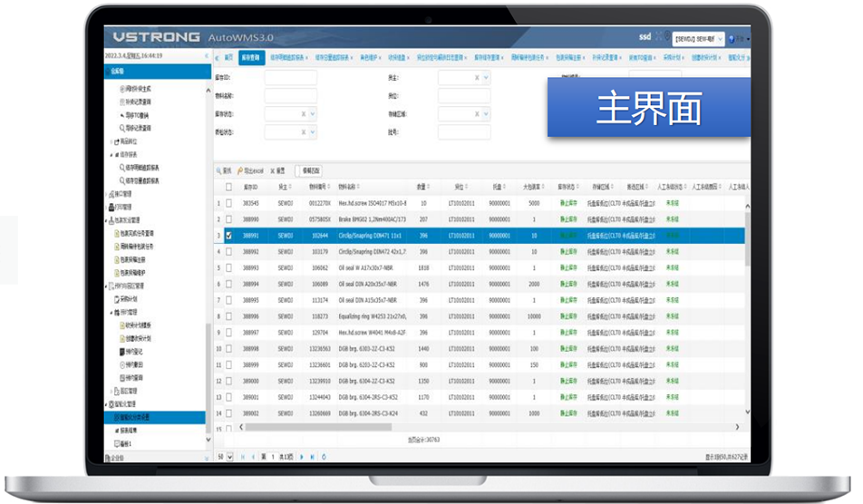Go to previous page with pagination arrow
Viewport: 863px width, 504px height.
click(253, 457)
